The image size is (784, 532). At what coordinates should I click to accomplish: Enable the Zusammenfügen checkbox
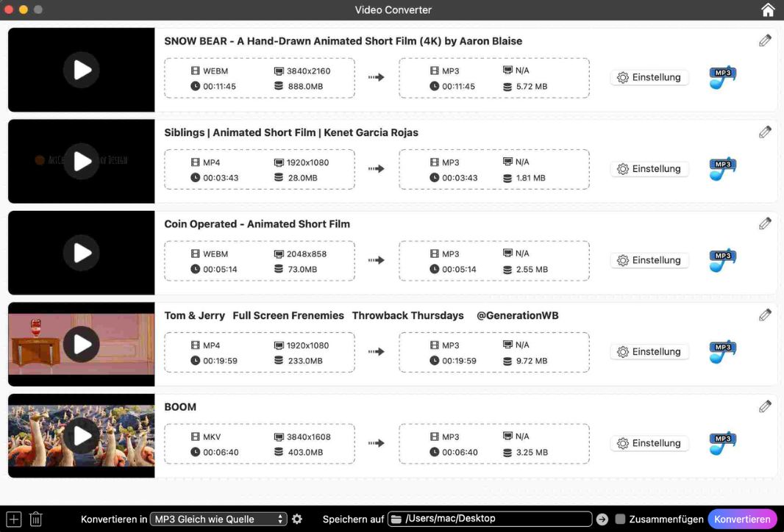coord(620,519)
